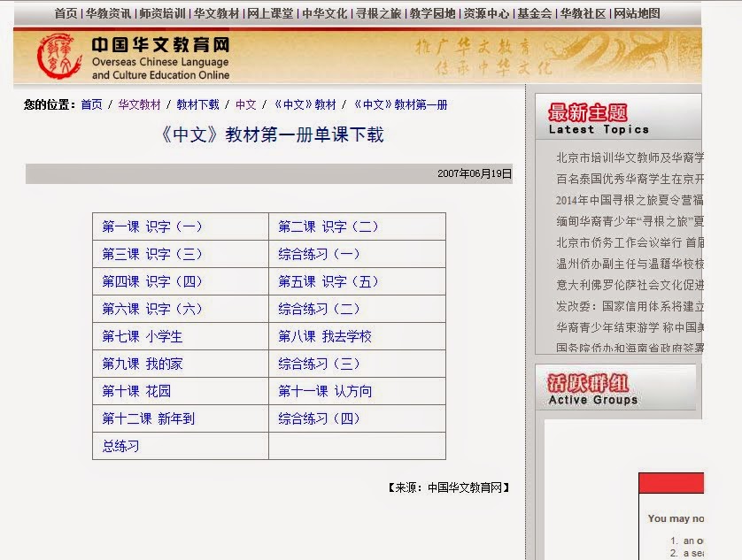Open 综合练习（一） link
This screenshot has width=742, height=560.
click(319, 254)
